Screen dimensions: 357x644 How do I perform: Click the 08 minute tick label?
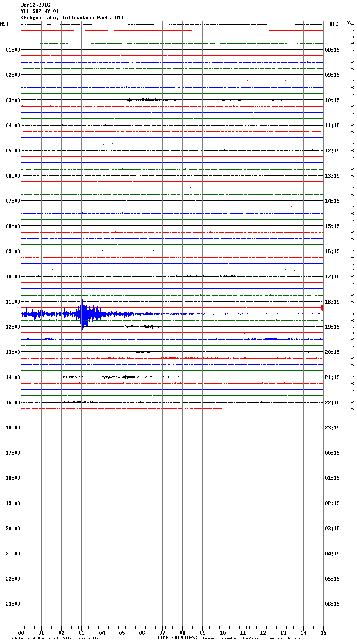click(182, 633)
